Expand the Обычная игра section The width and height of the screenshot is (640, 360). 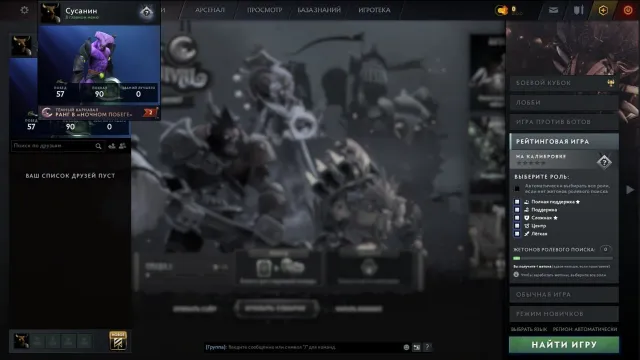pyautogui.click(x=564, y=294)
